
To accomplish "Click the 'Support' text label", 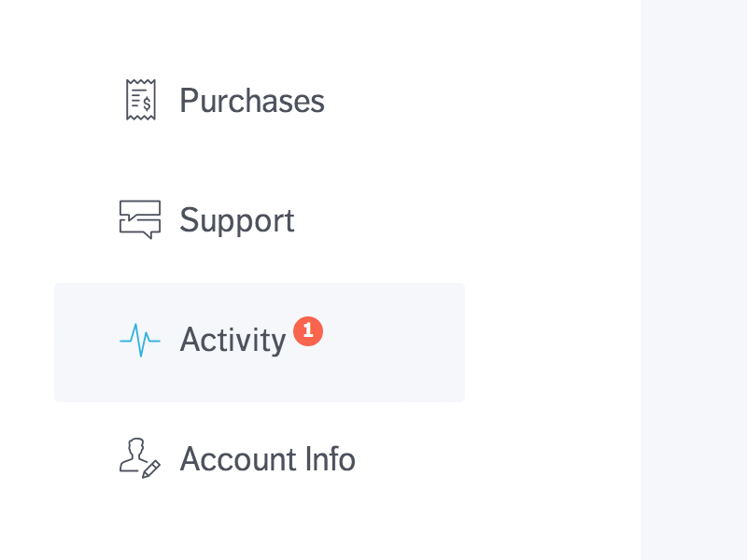I will tap(236, 220).
